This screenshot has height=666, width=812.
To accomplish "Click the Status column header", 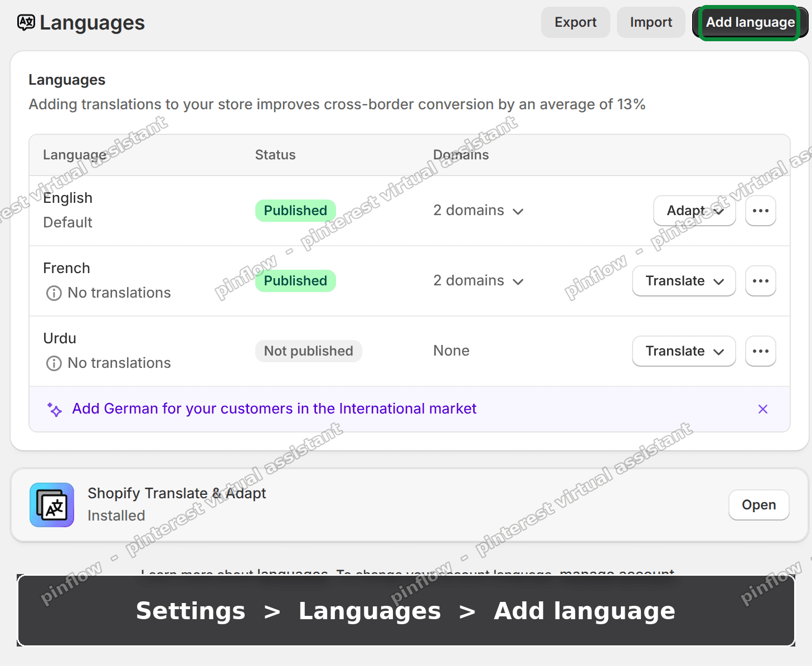I will 275,155.
